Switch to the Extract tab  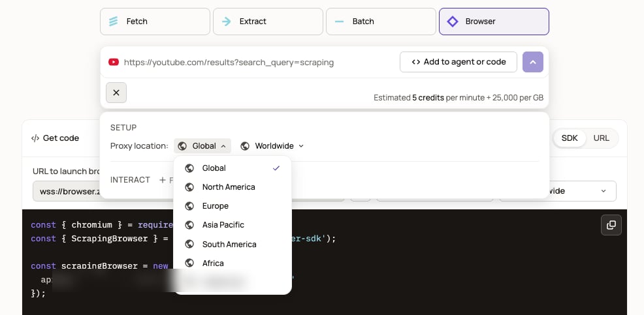[268, 22]
